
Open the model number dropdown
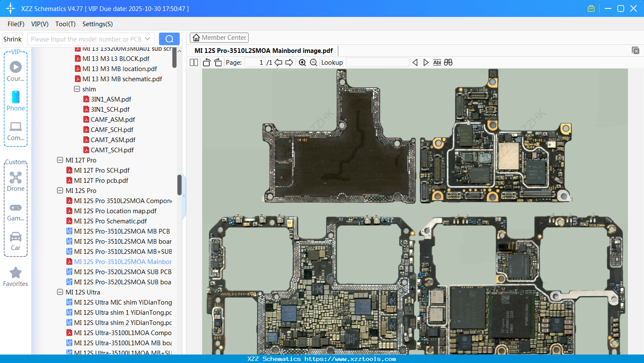click(147, 38)
